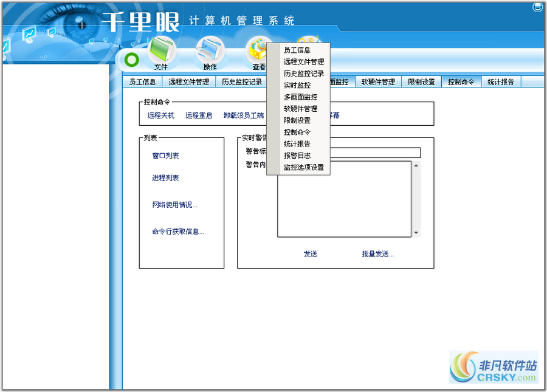Click the 查看 toolbar icon
This screenshot has height=392, width=547.
[x=256, y=53]
